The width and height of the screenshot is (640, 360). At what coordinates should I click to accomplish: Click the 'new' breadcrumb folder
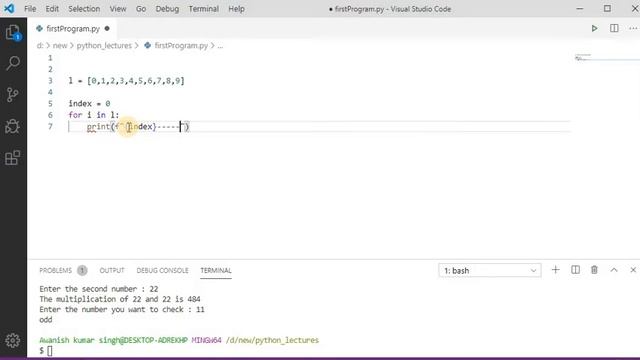[x=60, y=46]
